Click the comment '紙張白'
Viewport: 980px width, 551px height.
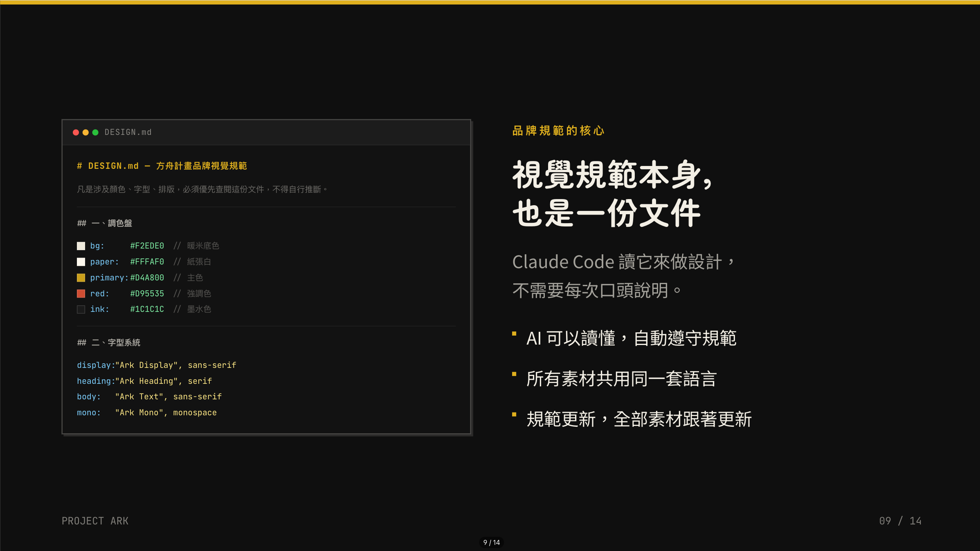(199, 262)
